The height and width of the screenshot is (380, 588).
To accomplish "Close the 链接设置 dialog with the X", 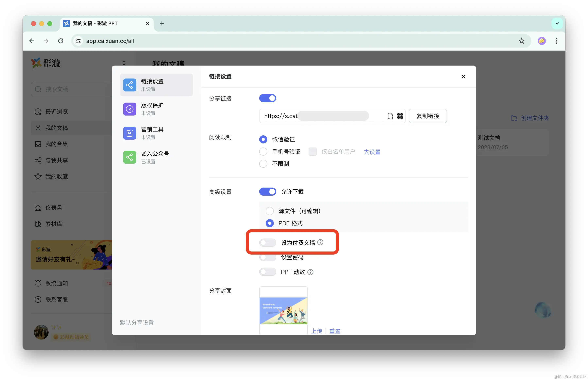I will pyautogui.click(x=463, y=76).
